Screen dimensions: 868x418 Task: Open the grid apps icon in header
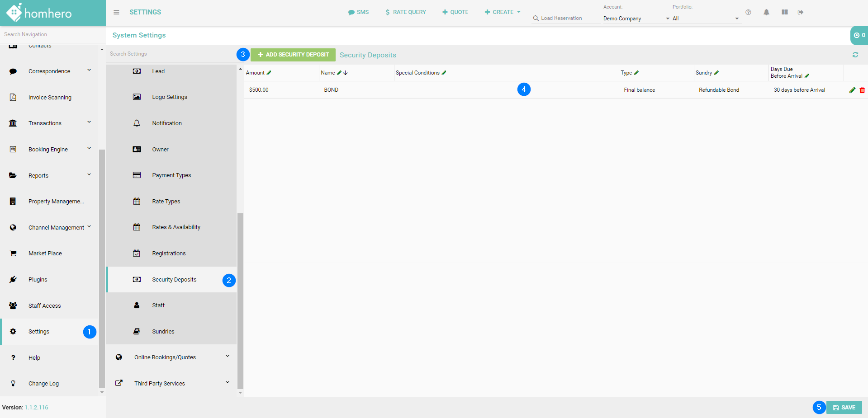784,12
